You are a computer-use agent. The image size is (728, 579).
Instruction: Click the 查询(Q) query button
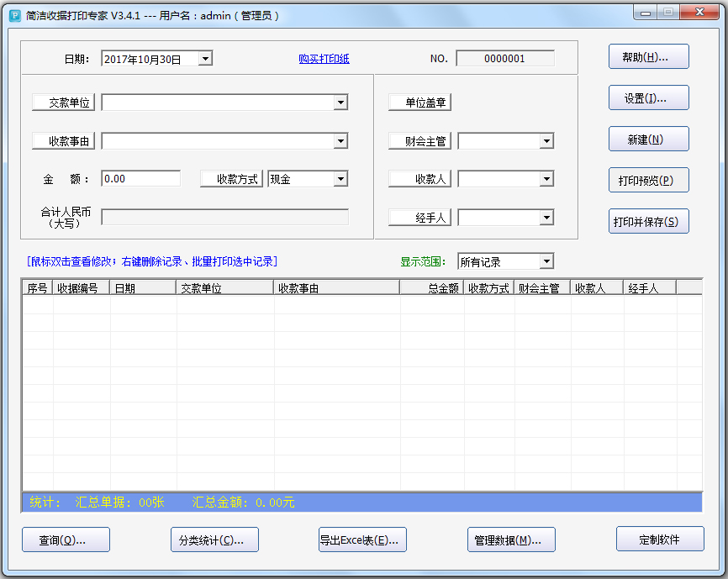[x=66, y=540]
